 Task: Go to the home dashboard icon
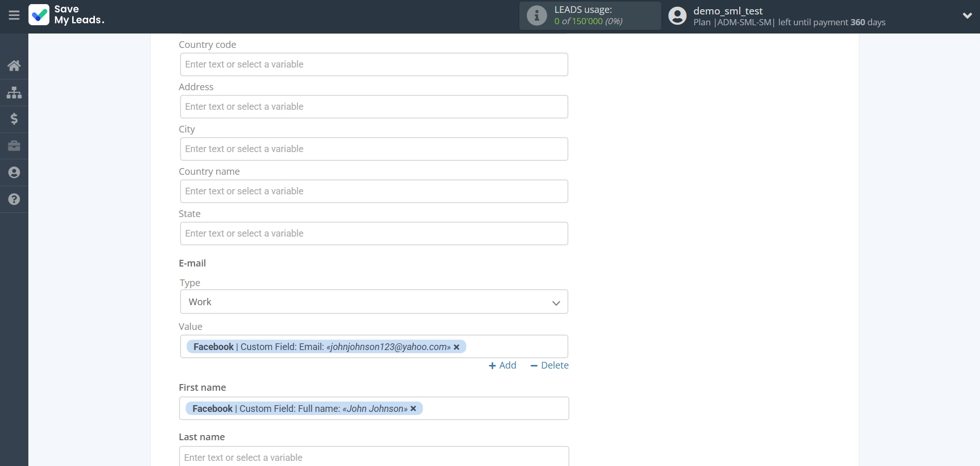tap(14, 65)
